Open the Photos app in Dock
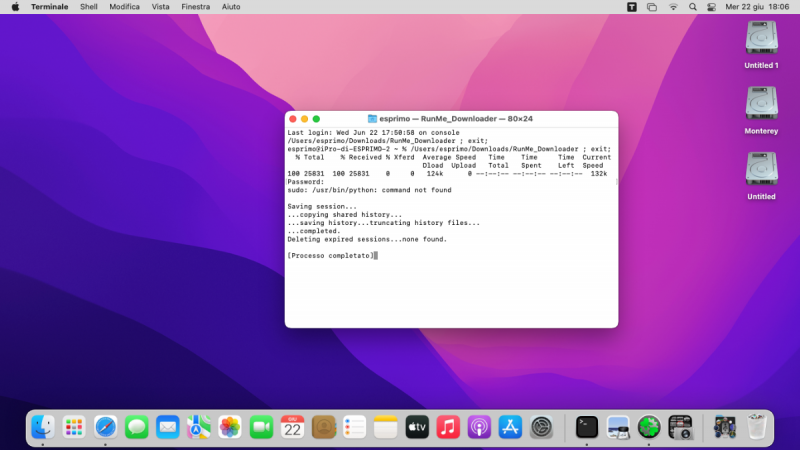Screen dimensions: 800x450 [x=230, y=428]
